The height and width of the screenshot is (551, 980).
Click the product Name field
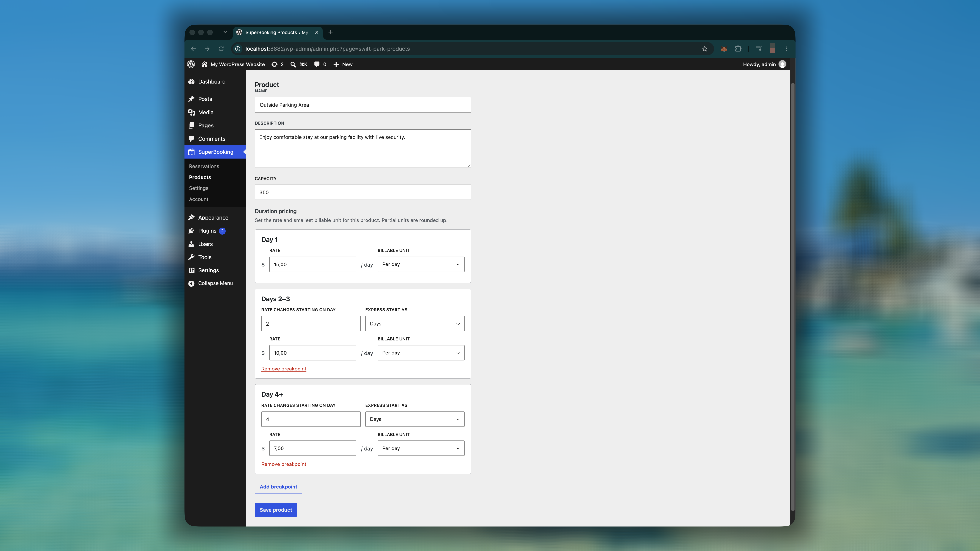tap(363, 105)
